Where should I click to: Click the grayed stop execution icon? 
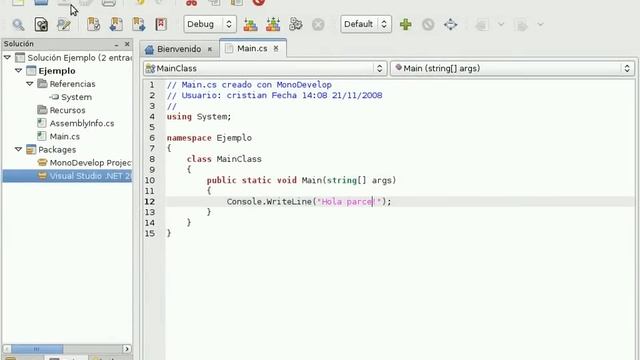(x=318, y=25)
